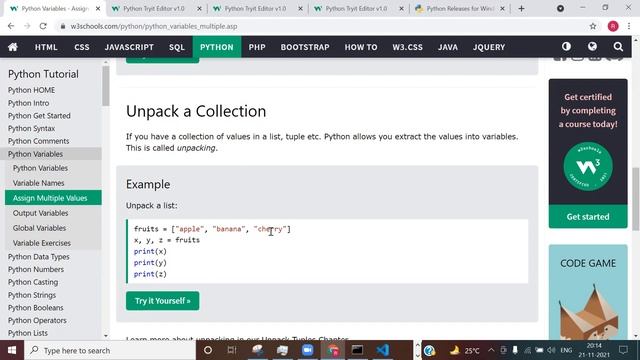Image resolution: width=640 pixels, height=360 pixels.
Task: Open Task View on taskbar
Action: pyautogui.click(x=232, y=350)
